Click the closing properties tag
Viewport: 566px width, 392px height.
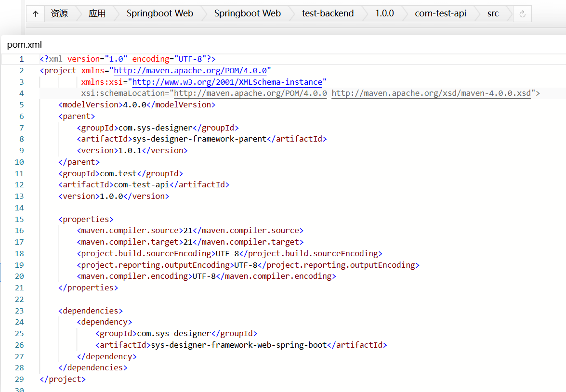coord(88,288)
